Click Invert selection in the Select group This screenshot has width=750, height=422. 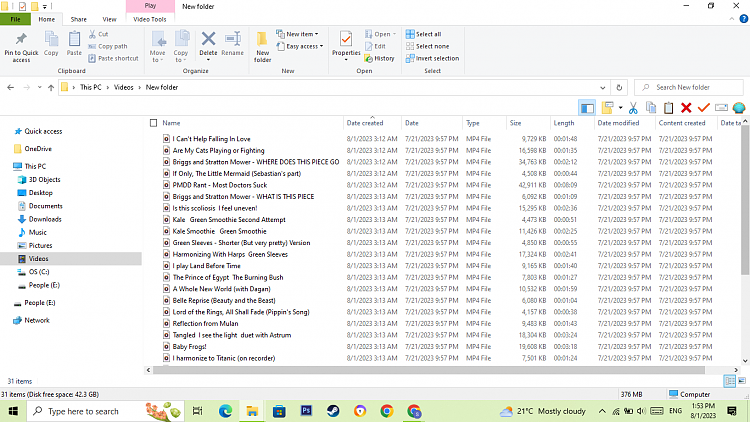pos(433,58)
